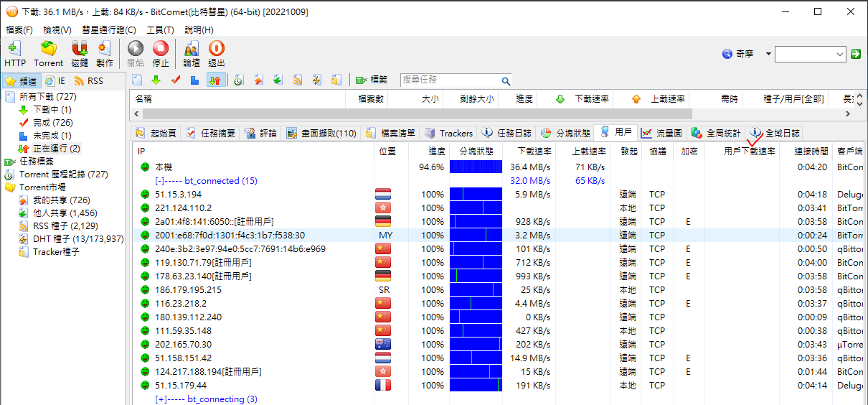Image resolution: width=868 pixels, height=405 pixels.
Task: Toggle the green-arrow downloading filter button
Action: click(156, 80)
